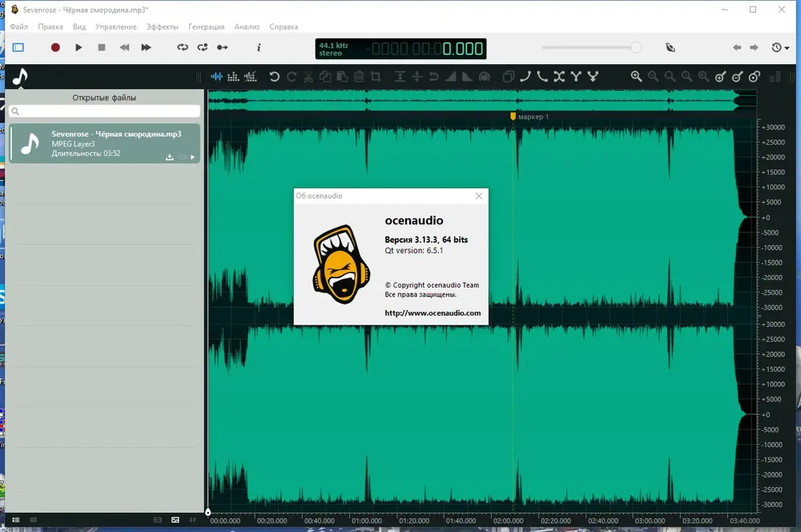Click the Crop tool icon
Viewport: 801px width, 532px height.
pyautogui.click(x=376, y=77)
